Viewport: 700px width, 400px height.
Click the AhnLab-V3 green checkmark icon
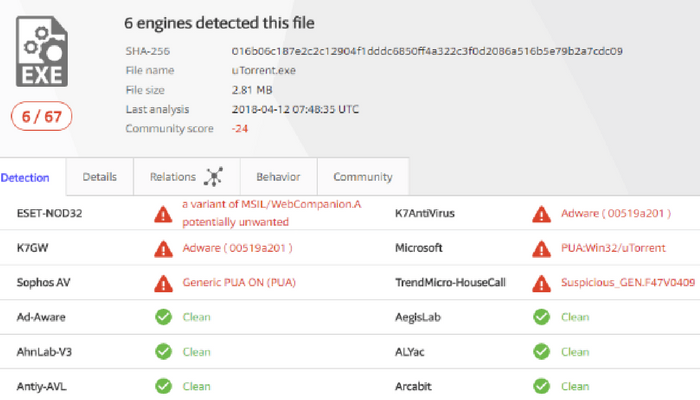click(163, 352)
